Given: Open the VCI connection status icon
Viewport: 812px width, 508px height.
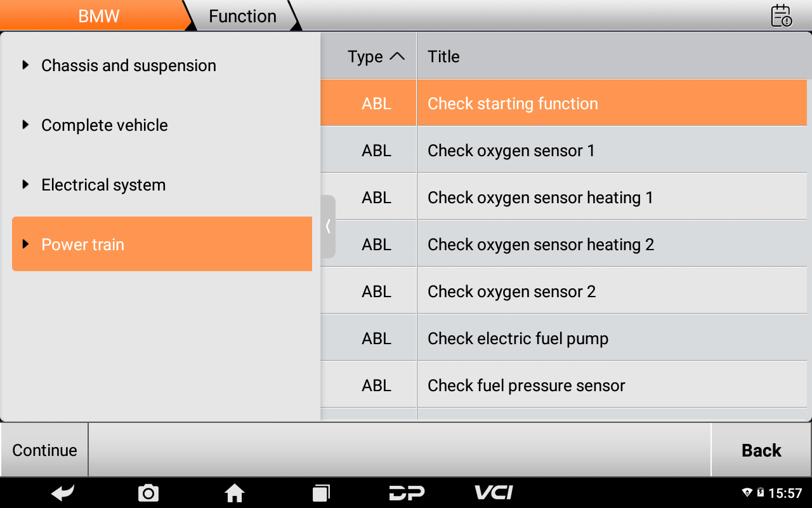Looking at the screenshot, I should [494, 493].
